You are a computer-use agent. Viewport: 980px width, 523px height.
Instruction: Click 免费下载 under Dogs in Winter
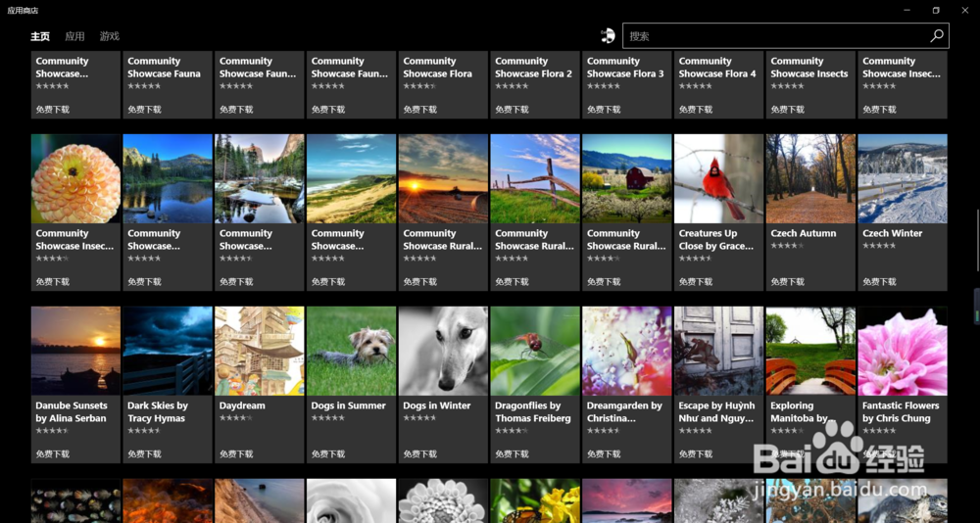point(419,454)
